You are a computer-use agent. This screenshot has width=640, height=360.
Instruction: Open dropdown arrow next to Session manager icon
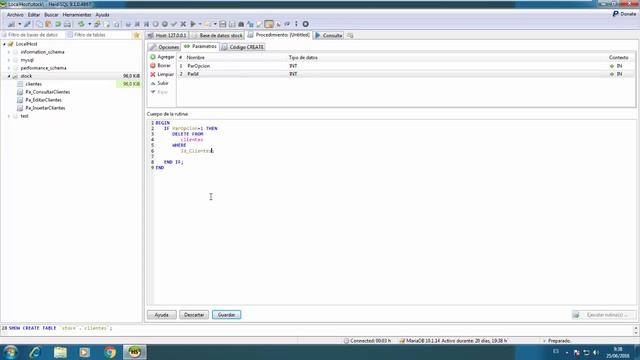click(x=19, y=24)
